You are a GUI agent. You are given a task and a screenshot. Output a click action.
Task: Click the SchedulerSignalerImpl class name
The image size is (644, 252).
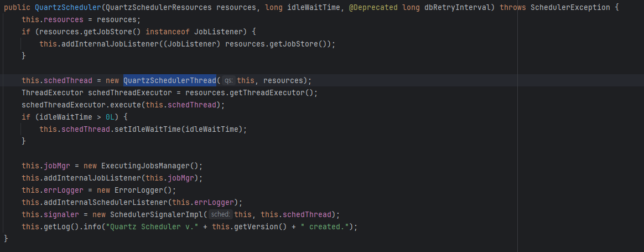[157, 214]
